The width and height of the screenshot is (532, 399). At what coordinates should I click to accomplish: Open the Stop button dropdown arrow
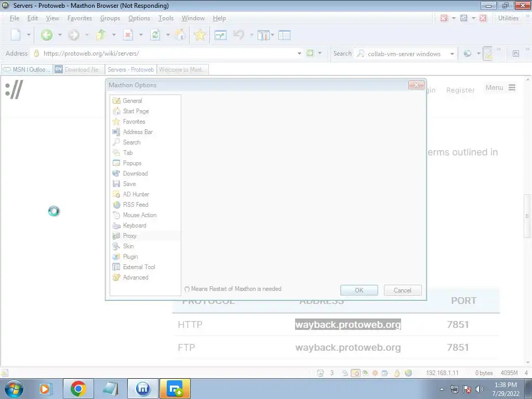[141, 35]
